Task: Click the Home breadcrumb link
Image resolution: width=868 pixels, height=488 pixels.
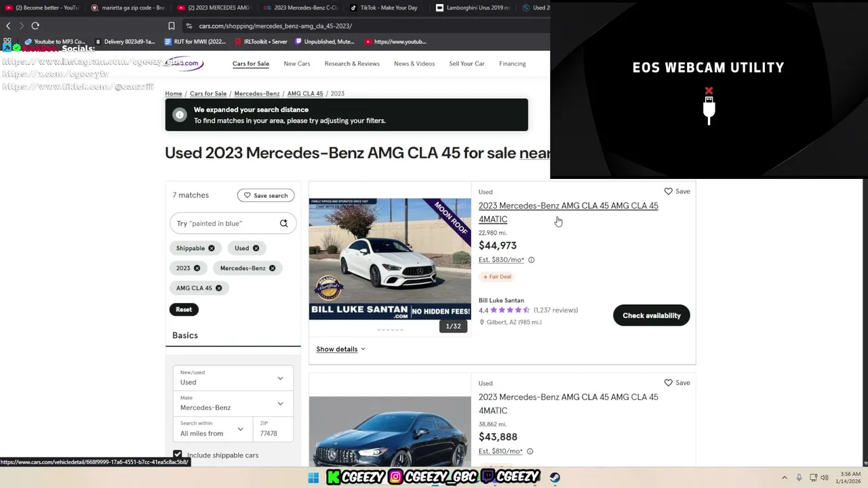Action: point(174,94)
